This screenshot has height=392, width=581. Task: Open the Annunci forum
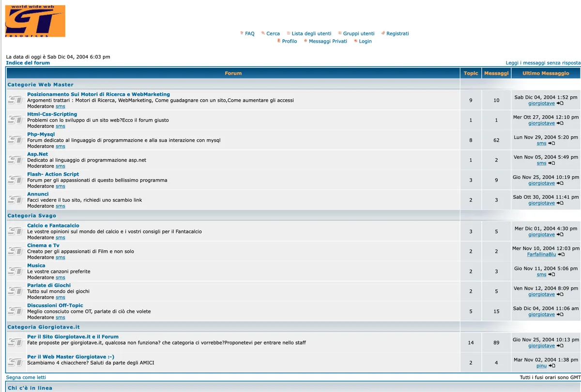(x=38, y=194)
